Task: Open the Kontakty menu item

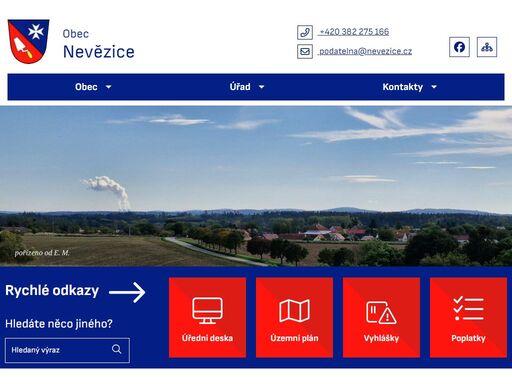Action: pos(403,87)
